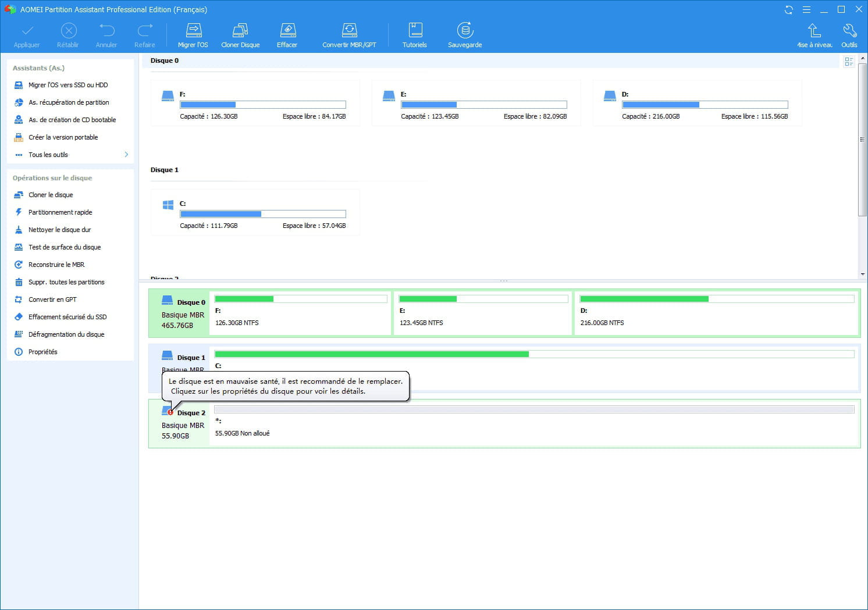The height and width of the screenshot is (610, 868).
Task: Click the pane splitter grip dots
Action: (504, 281)
